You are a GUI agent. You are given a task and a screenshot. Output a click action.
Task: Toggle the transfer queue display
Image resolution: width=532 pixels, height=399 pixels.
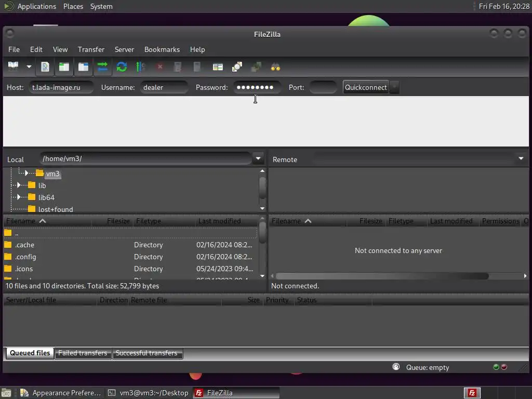point(102,67)
